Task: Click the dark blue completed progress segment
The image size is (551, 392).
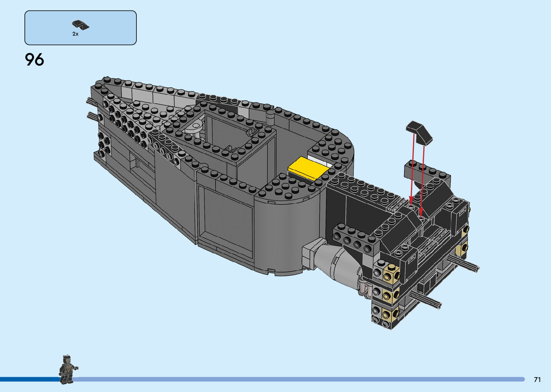Action: point(29,379)
